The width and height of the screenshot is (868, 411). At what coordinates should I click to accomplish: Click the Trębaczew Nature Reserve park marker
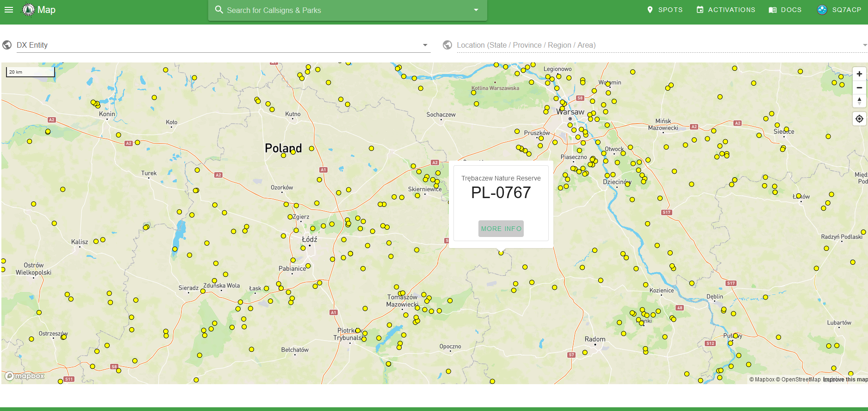click(x=501, y=253)
